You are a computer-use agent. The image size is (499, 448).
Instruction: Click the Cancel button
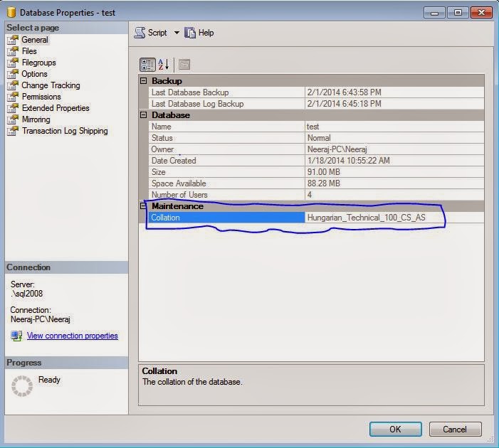coord(455,430)
